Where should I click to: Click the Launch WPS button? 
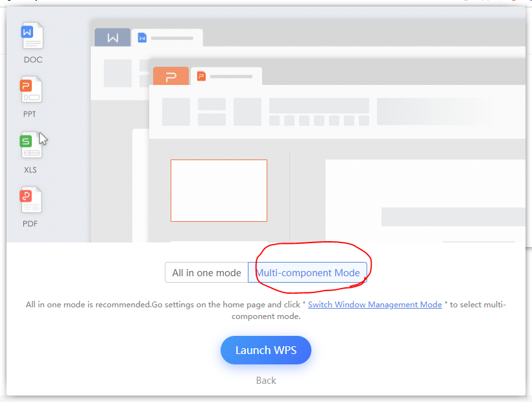click(x=266, y=350)
